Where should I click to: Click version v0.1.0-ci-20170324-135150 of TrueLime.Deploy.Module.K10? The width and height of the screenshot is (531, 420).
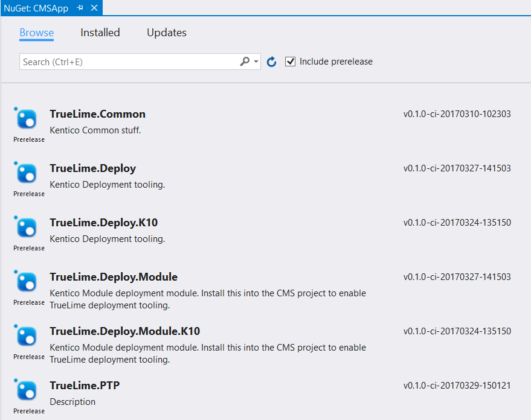(x=457, y=331)
